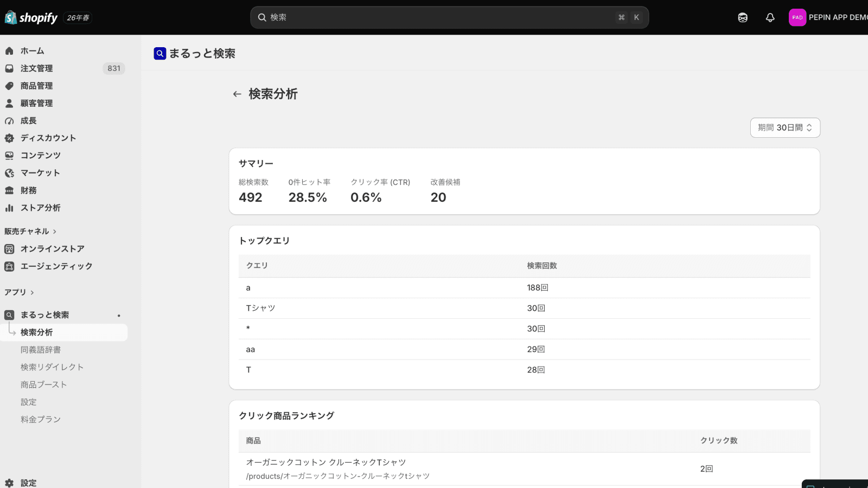Viewport: 868px width, 488px height.
Task: Expand the 販売チャネル section chevron
Action: tap(54, 232)
